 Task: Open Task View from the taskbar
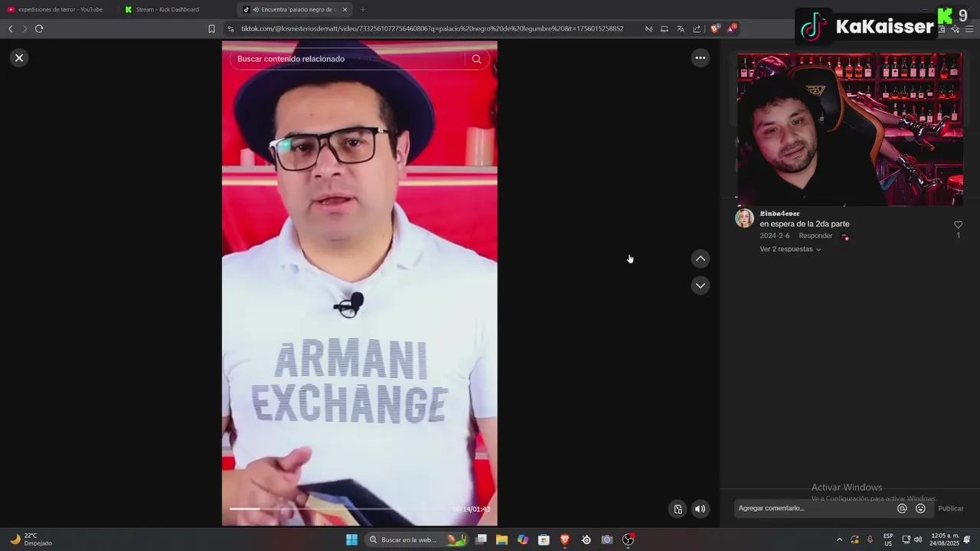click(481, 540)
